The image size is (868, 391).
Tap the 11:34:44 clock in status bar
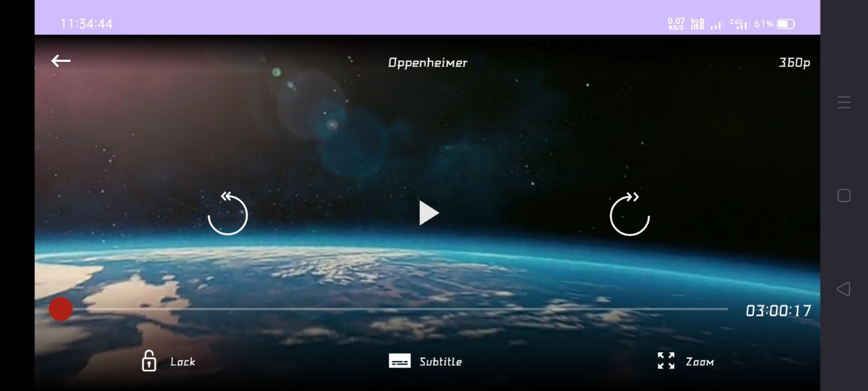point(86,24)
